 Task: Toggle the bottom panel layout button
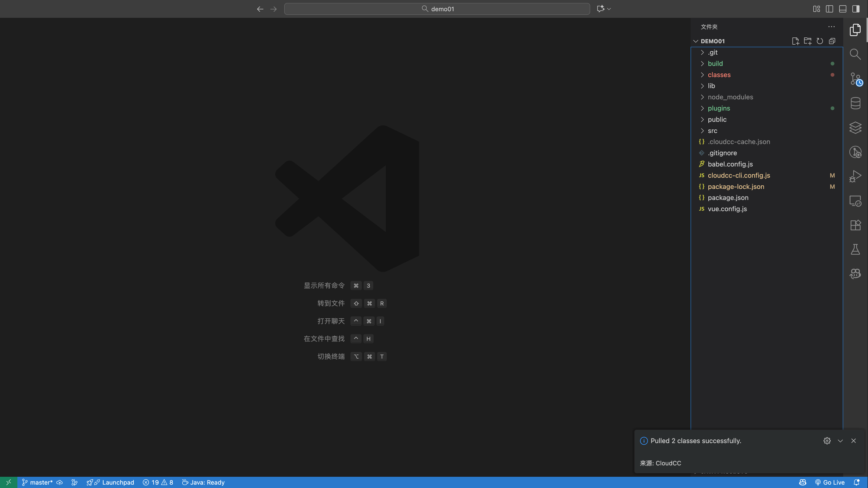click(842, 9)
